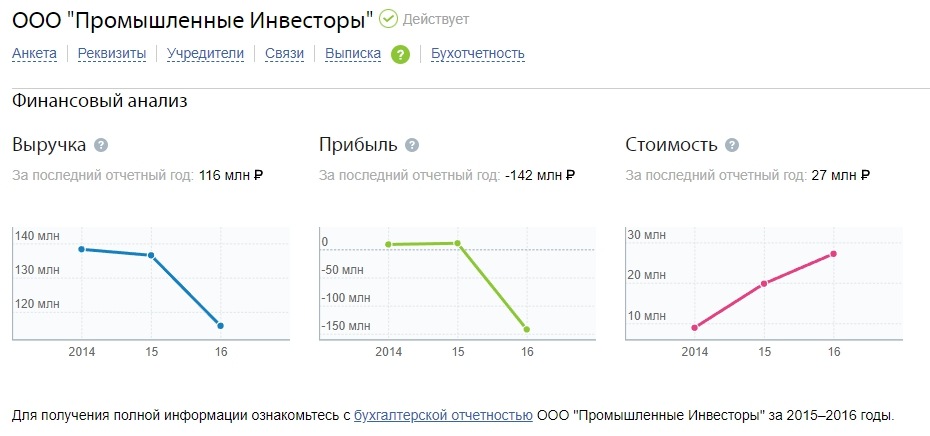Screen dimensions: 930x436
Task: Open the Учредители section
Action: (x=205, y=54)
